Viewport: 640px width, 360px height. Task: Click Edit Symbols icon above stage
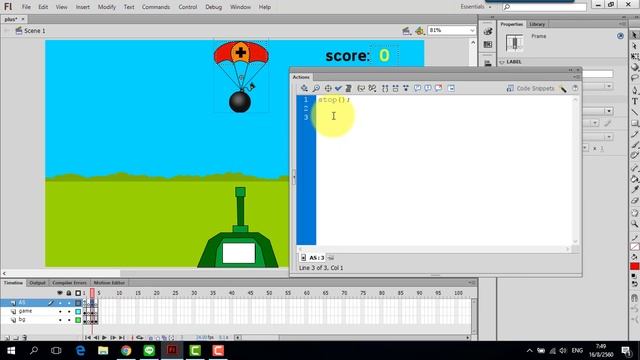pyautogui.click(x=420, y=31)
